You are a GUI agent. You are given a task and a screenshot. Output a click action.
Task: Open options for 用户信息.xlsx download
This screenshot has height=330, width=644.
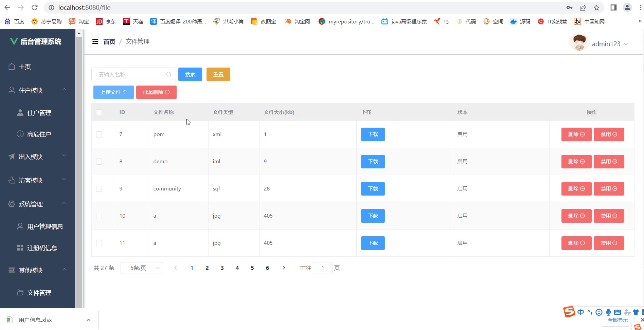click(88, 320)
